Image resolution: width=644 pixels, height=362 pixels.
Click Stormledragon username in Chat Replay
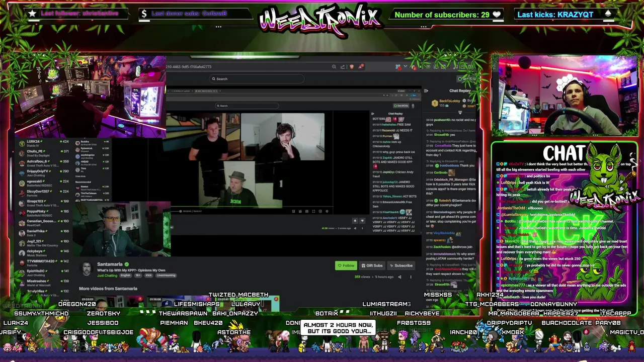(445, 212)
